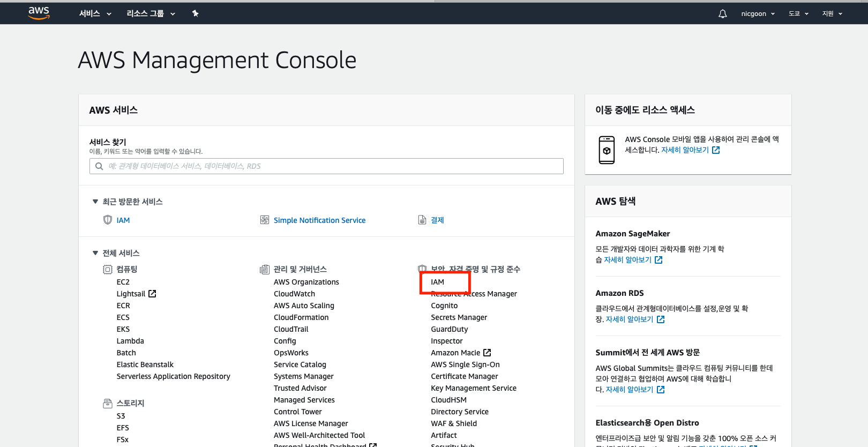Open Service Catalog

click(x=300, y=364)
